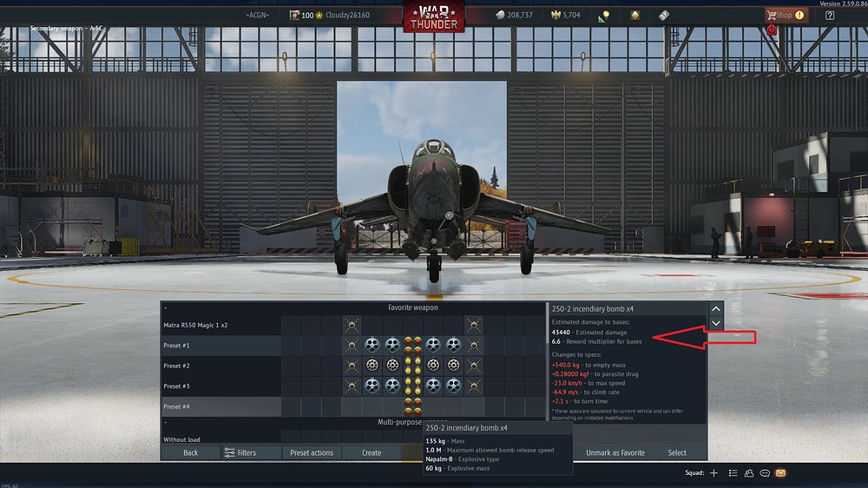Click the Golden Eagles balance 5,704
This screenshot has height=488, width=868.
click(565, 15)
